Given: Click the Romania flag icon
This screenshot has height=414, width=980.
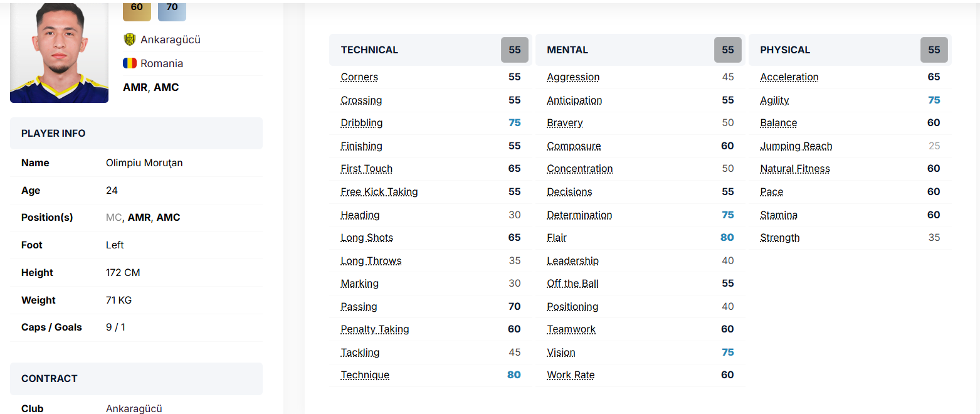Looking at the screenshot, I should point(130,63).
